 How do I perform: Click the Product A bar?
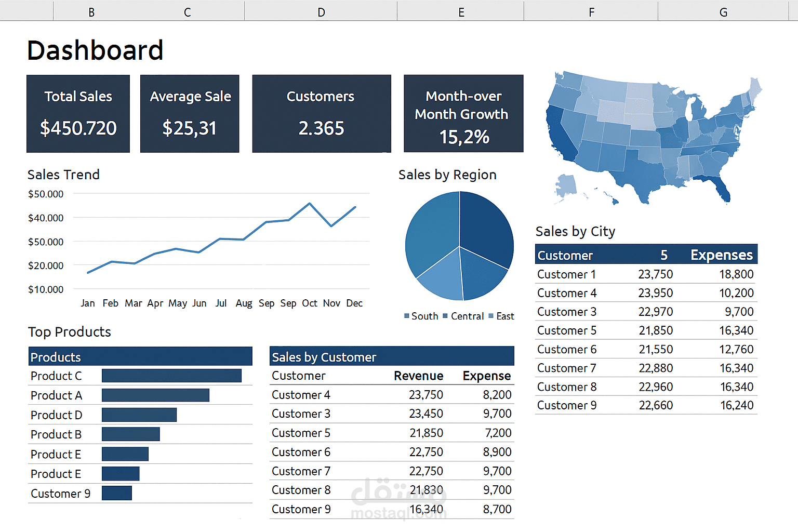[155, 395]
